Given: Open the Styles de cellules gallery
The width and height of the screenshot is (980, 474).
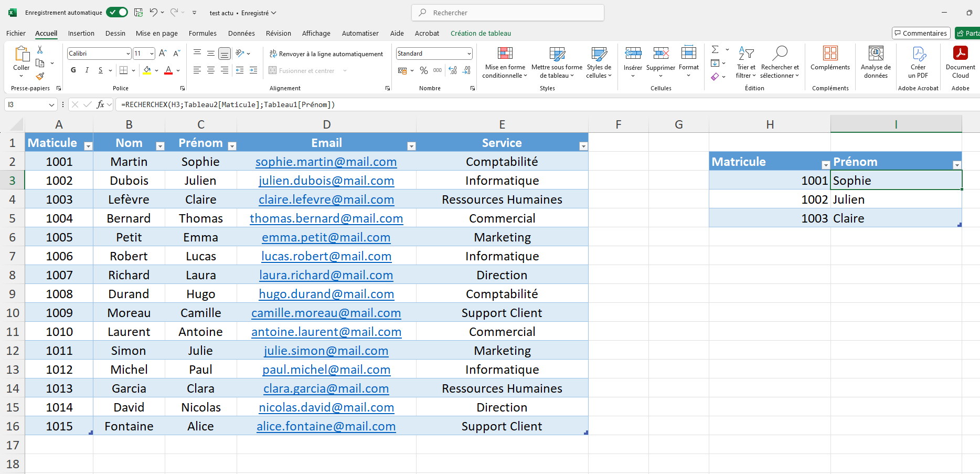Looking at the screenshot, I should click(598, 63).
